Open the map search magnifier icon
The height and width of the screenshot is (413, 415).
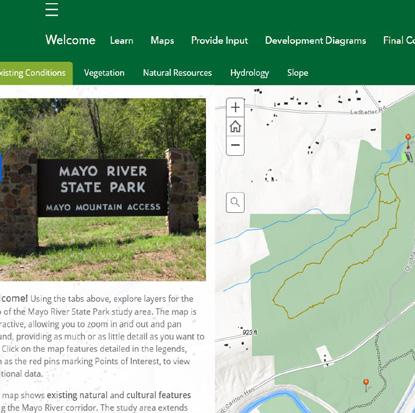click(235, 202)
